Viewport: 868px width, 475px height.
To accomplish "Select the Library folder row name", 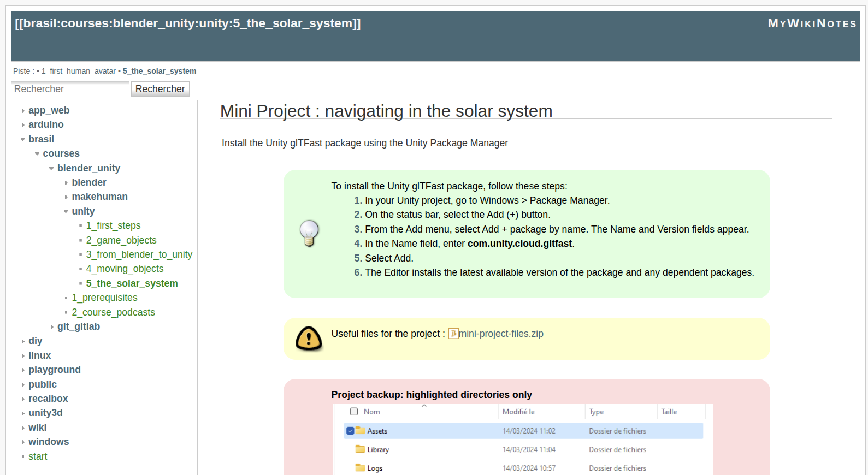I will (378, 449).
